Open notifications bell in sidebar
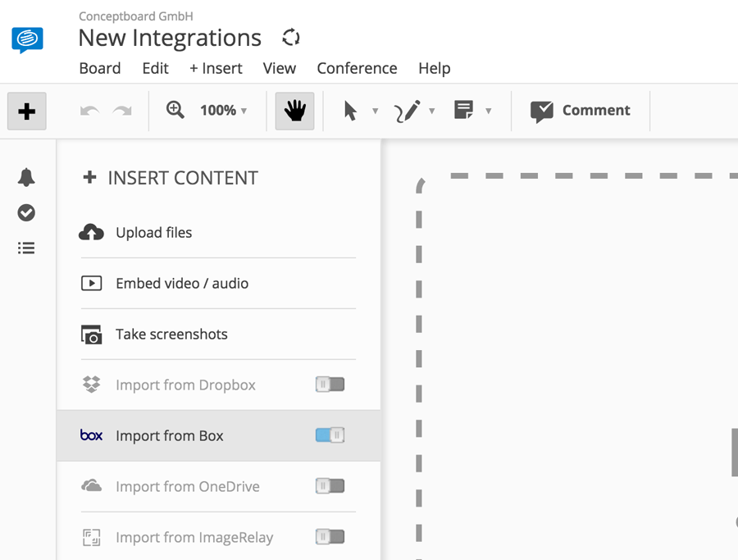This screenshot has width=738, height=560. 26,177
